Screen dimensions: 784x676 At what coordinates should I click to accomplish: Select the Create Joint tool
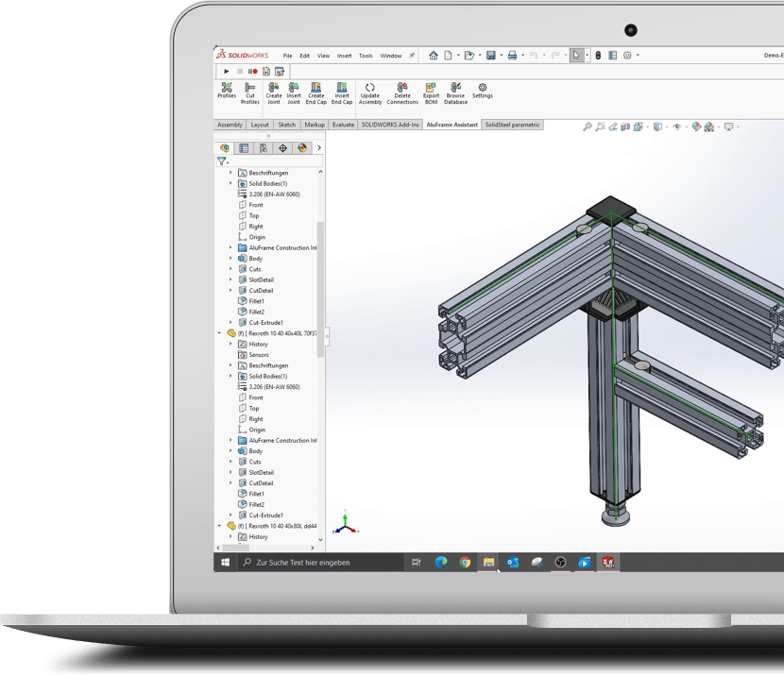pos(273,93)
